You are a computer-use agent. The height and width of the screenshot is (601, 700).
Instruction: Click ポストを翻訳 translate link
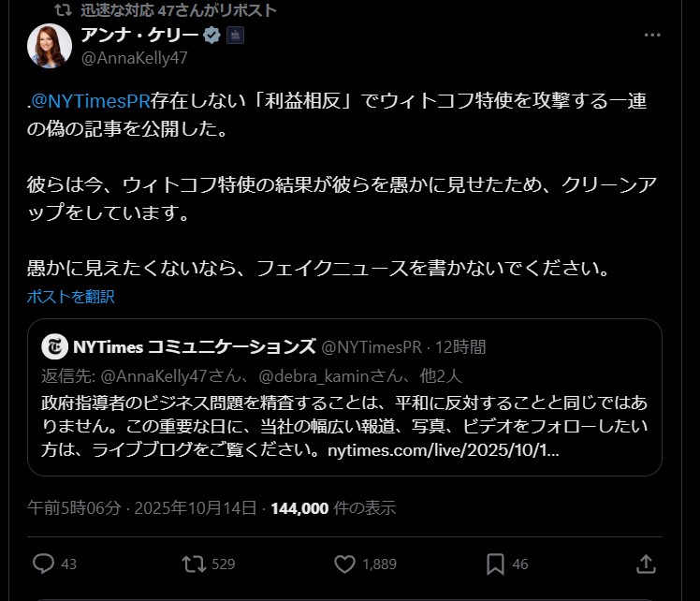[x=71, y=297]
